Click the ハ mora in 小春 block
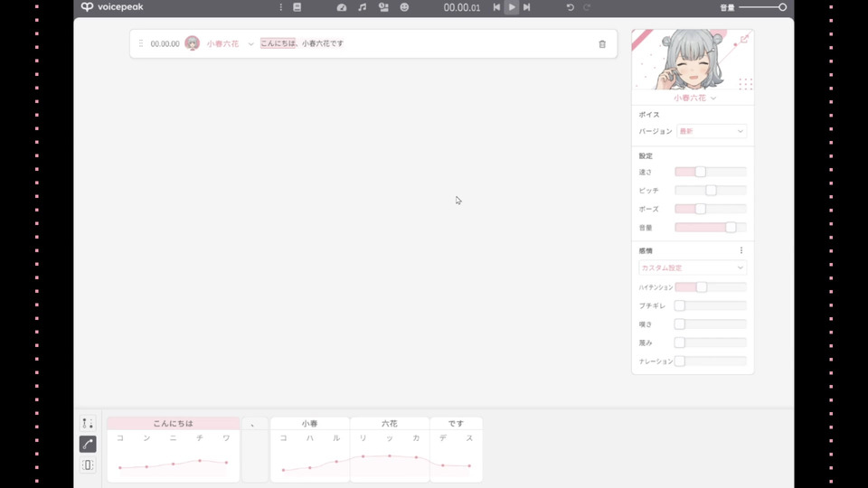The height and width of the screenshot is (488, 868). [x=310, y=437]
